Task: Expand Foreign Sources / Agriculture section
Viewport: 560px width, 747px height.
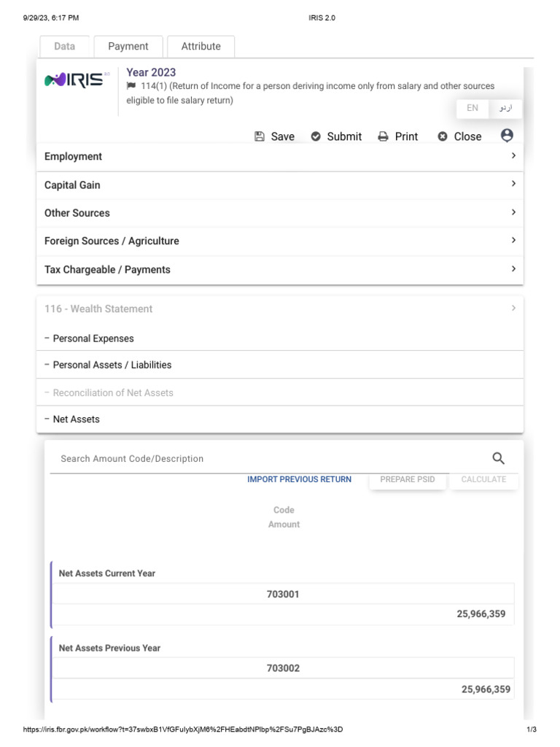Action: tap(280, 241)
